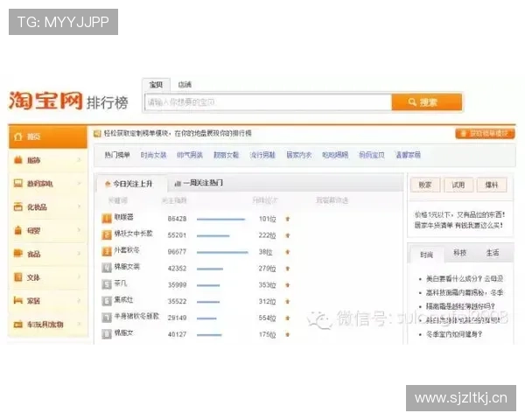
Task: Click the orange 搜索 button
Action: [427, 102]
